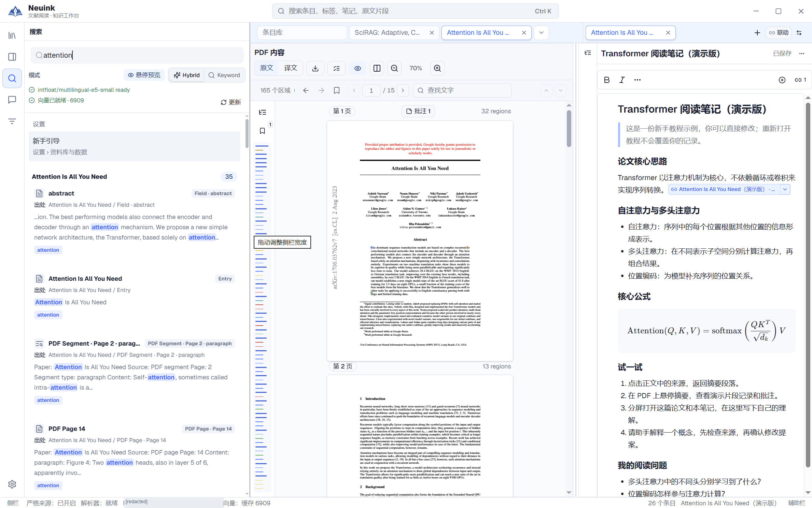Screen dimensions: 812x508
Task: Click the 更新 refresh button
Action: [x=231, y=102]
